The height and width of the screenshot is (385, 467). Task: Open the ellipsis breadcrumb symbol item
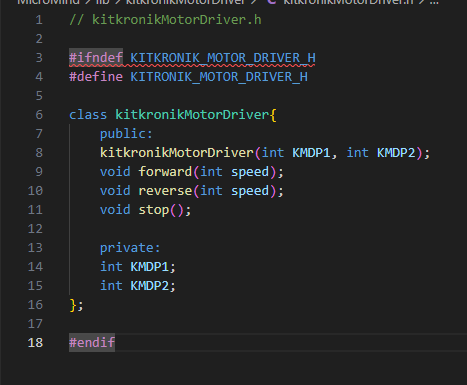[x=434, y=2]
